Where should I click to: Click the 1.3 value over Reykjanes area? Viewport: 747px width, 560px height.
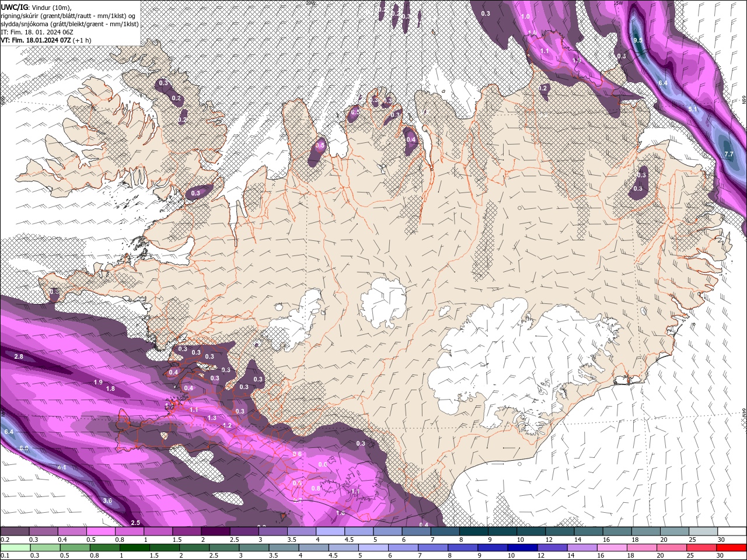click(x=212, y=418)
